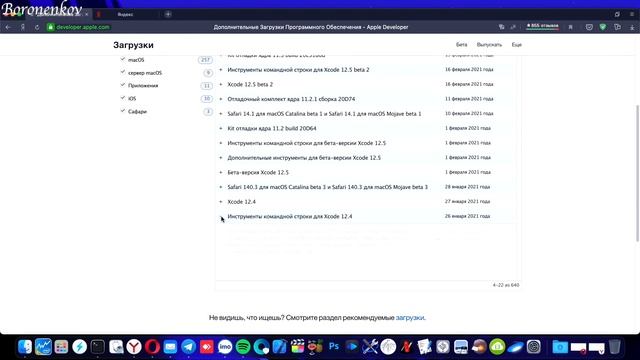The width and height of the screenshot is (640, 360).
Task: Follow the загрузки link
Action: point(410,318)
